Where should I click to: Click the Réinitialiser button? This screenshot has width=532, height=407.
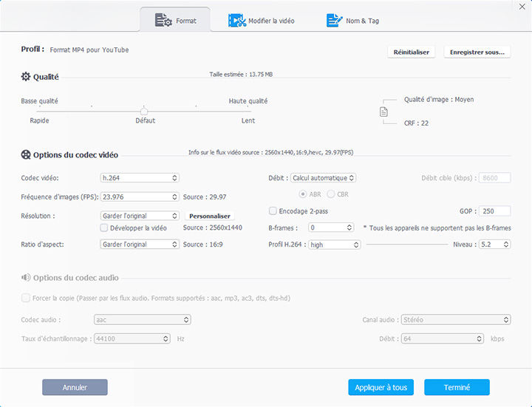pos(412,52)
